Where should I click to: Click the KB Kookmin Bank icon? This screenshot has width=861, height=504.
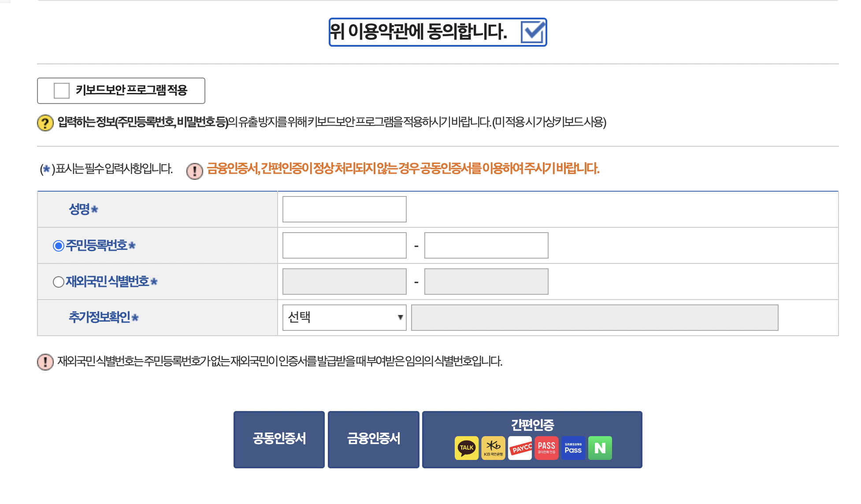coord(493,448)
